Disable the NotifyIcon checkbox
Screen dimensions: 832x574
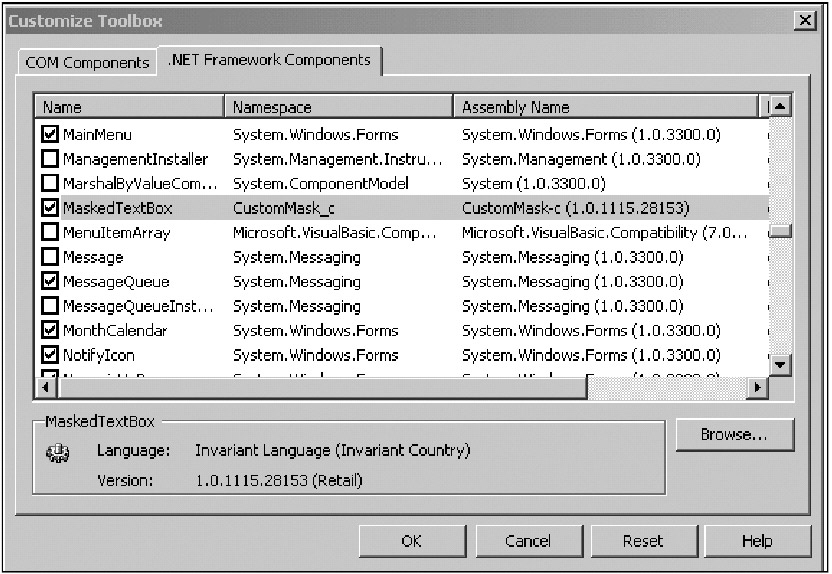click(50, 355)
